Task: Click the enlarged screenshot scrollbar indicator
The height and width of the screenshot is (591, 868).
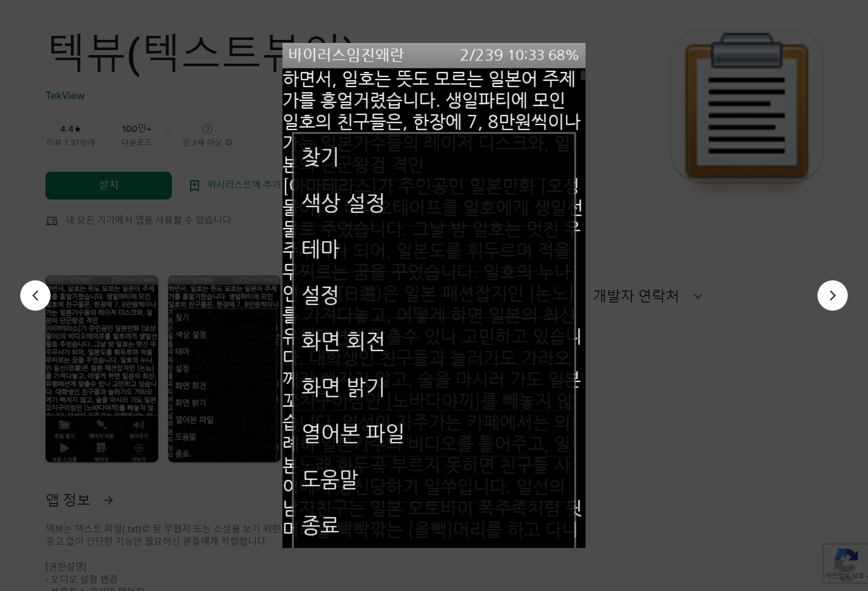Action: (x=583, y=76)
